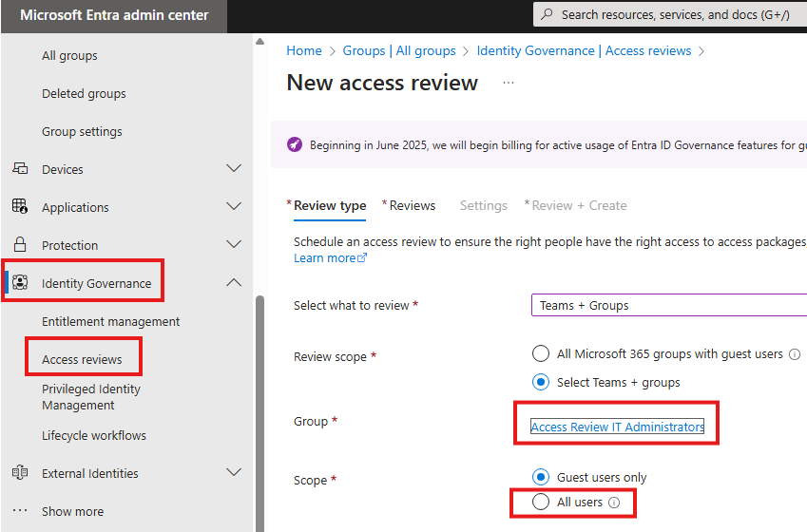
Task: Open Lifecycle workflows in the sidebar
Action: (94, 436)
